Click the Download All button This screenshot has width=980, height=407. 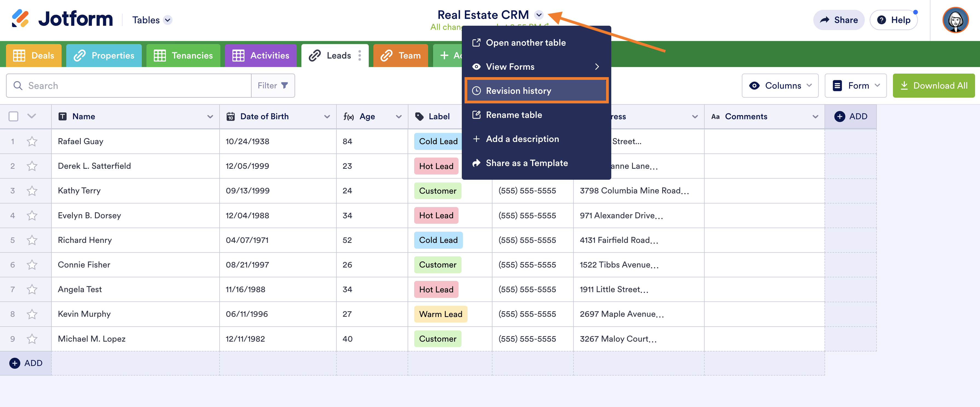[933, 86]
